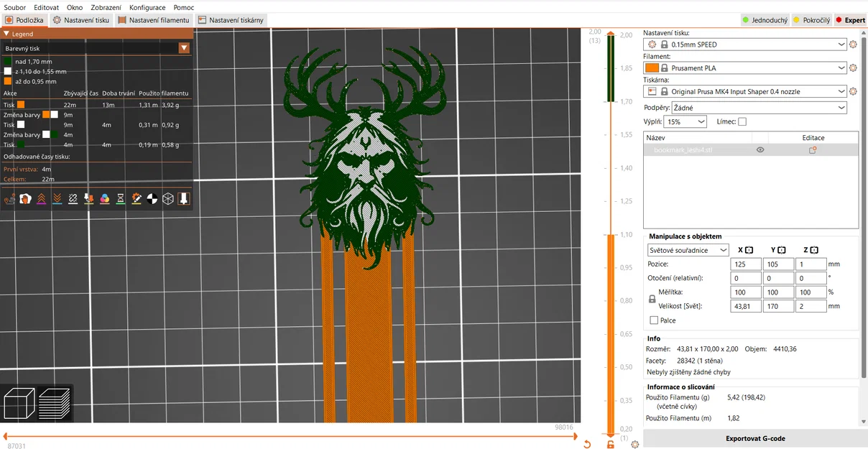This screenshot has width=868, height=449.
Task: Enable the Palce checkbox
Action: (x=654, y=320)
